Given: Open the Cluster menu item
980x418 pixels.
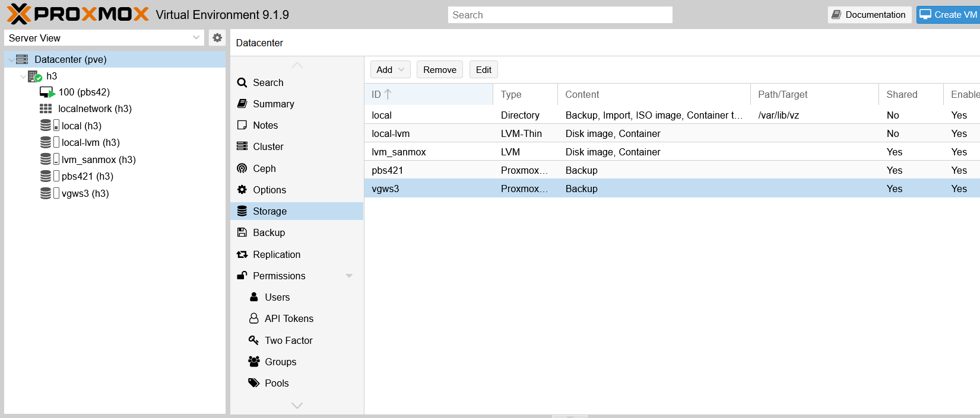Looking at the screenshot, I should click(x=297, y=146).
